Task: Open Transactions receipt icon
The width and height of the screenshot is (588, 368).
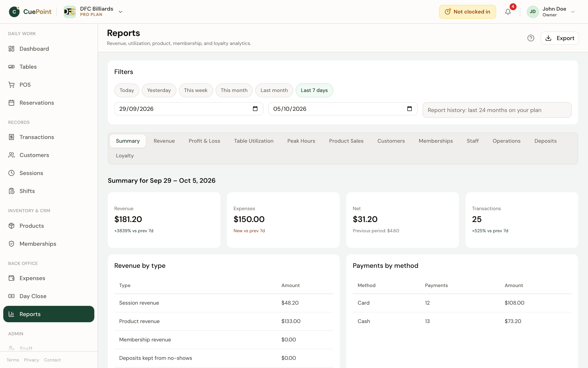Action: [11, 137]
